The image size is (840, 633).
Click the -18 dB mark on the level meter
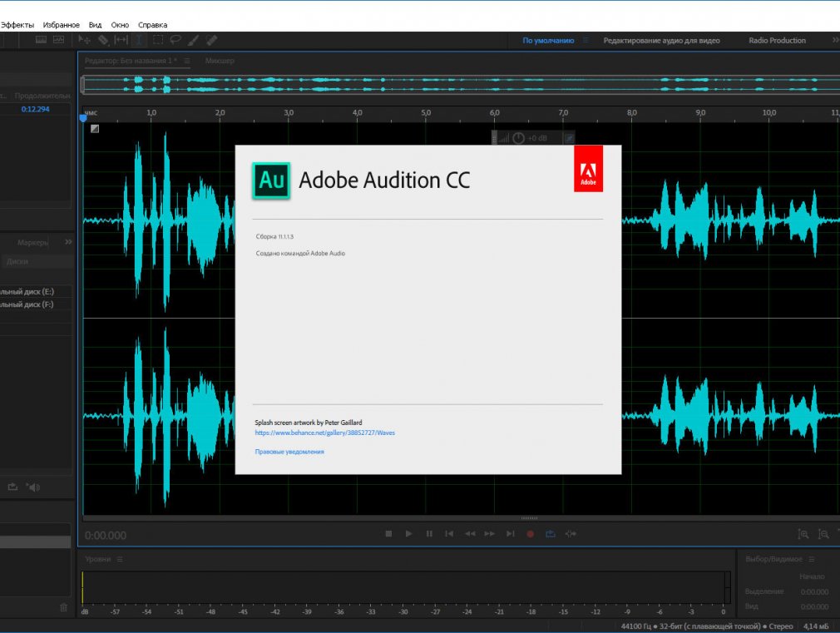tap(531, 611)
